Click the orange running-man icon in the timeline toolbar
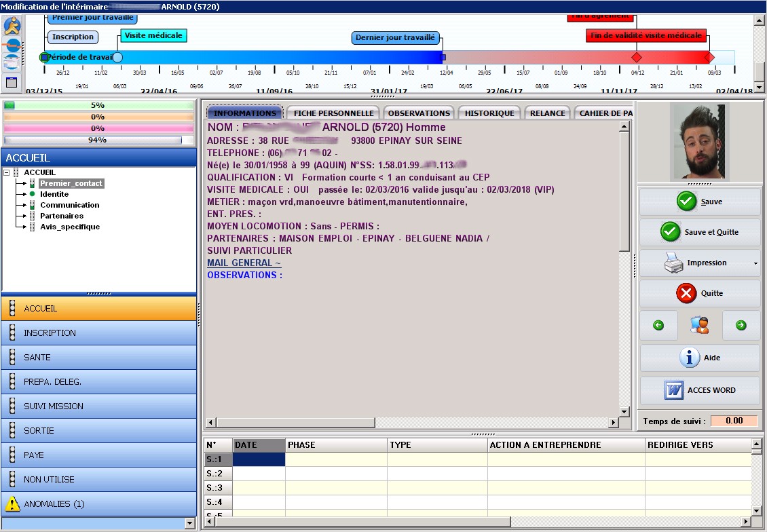This screenshot has width=767, height=532. point(12,26)
